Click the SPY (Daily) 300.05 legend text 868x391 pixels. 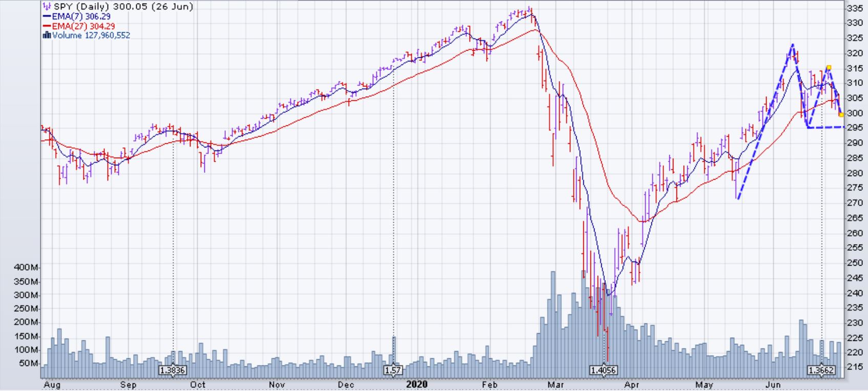click(123, 7)
